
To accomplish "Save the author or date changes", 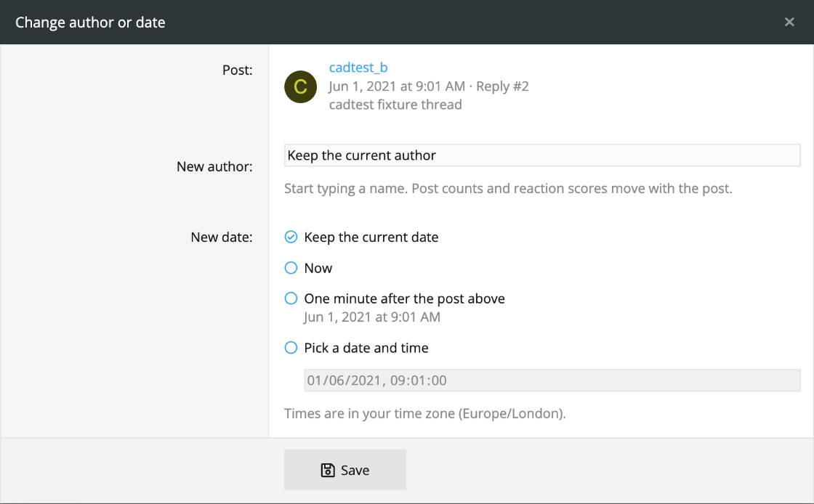I will [x=345, y=470].
